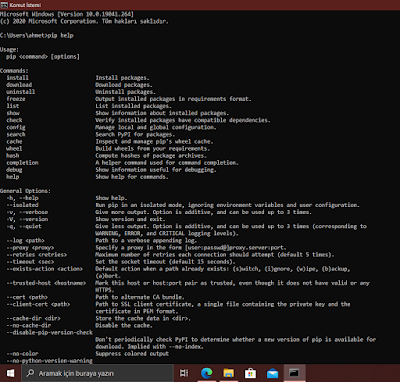Click the '--cache-dir <dir>' option text
The height and width of the screenshot is (382, 400).
point(33,318)
